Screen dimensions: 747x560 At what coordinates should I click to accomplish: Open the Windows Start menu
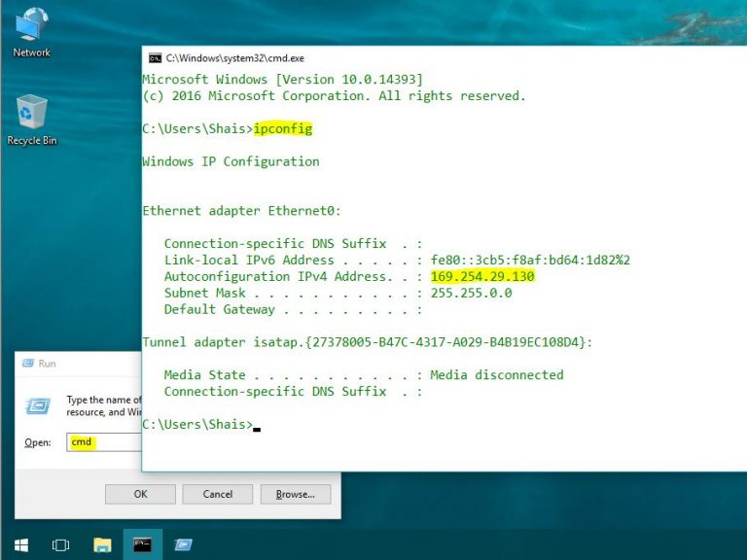coord(21,544)
